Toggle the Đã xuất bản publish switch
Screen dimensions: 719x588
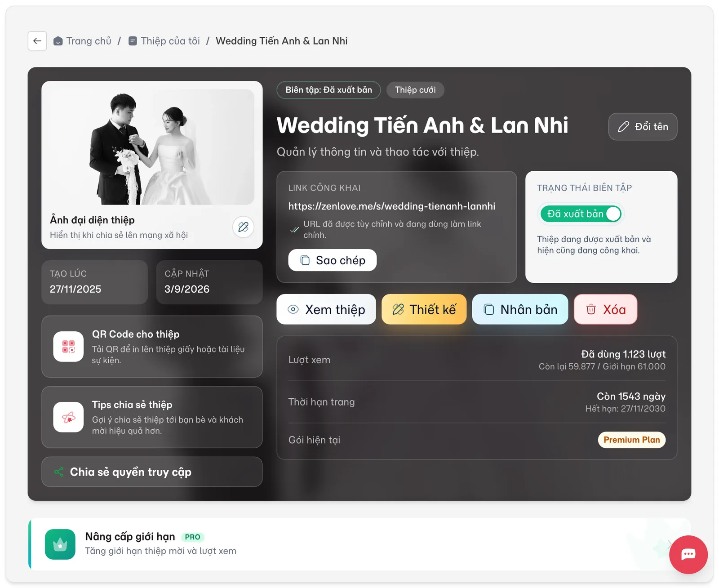click(x=581, y=214)
